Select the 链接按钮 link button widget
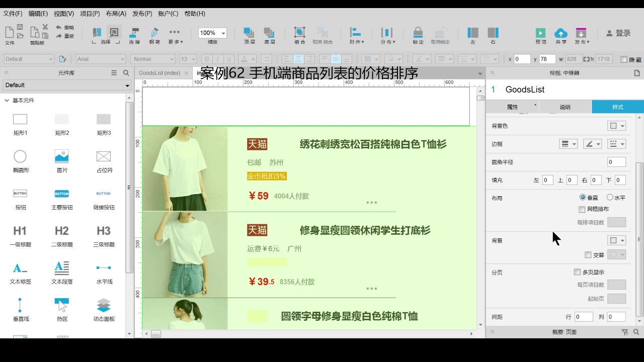The height and width of the screenshot is (362, 644). pos(104,199)
